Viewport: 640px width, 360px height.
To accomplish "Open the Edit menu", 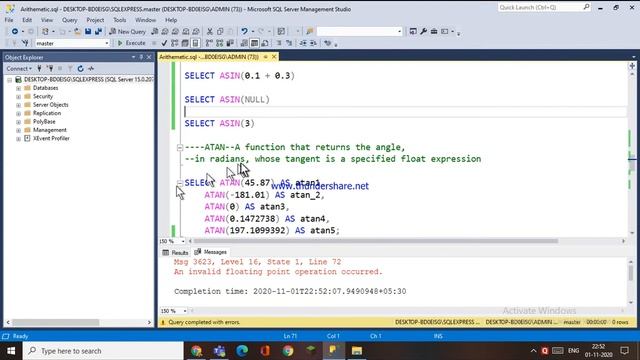I will (x=27, y=20).
